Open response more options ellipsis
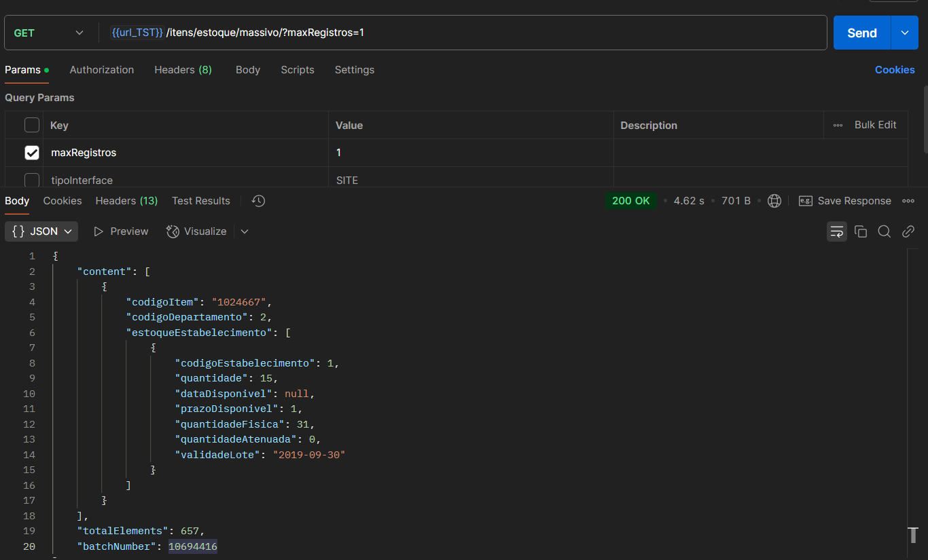 (908, 201)
